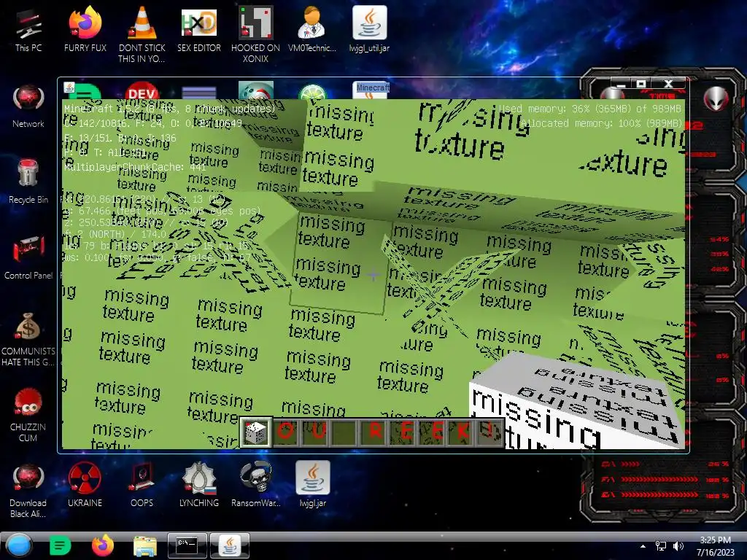This screenshot has width=747, height=560.
Task: Click the red DEV icon behind the Minecraft title bar
Action: click(x=142, y=91)
